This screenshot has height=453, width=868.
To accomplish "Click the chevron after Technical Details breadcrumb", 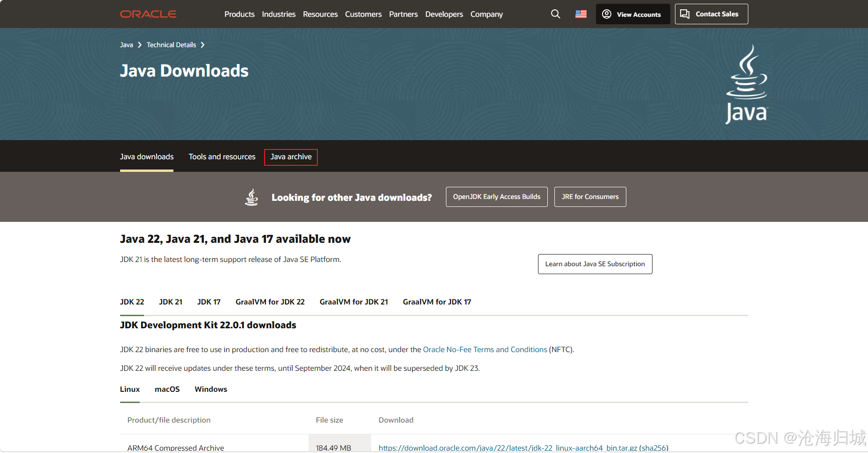I will coord(202,45).
